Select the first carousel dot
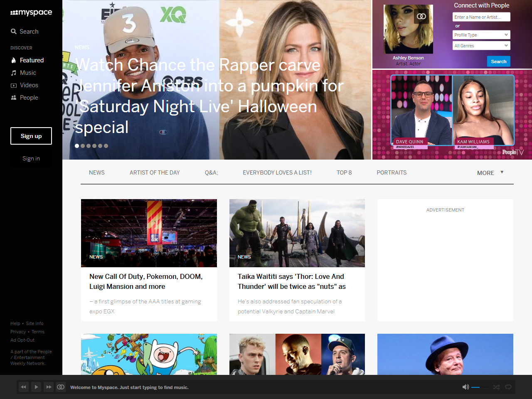The width and height of the screenshot is (532, 399). point(77,146)
